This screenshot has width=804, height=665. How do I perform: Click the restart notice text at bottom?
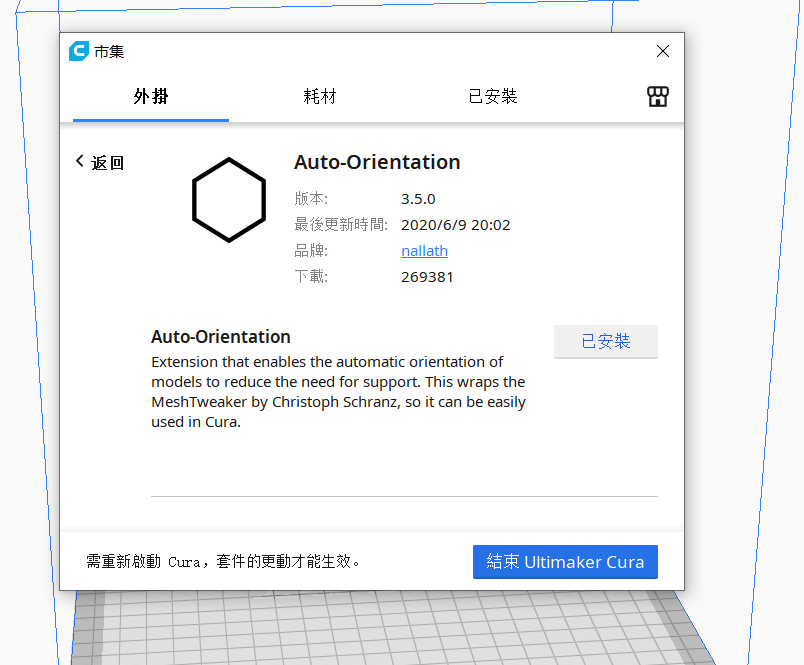click(x=224, y=562)
